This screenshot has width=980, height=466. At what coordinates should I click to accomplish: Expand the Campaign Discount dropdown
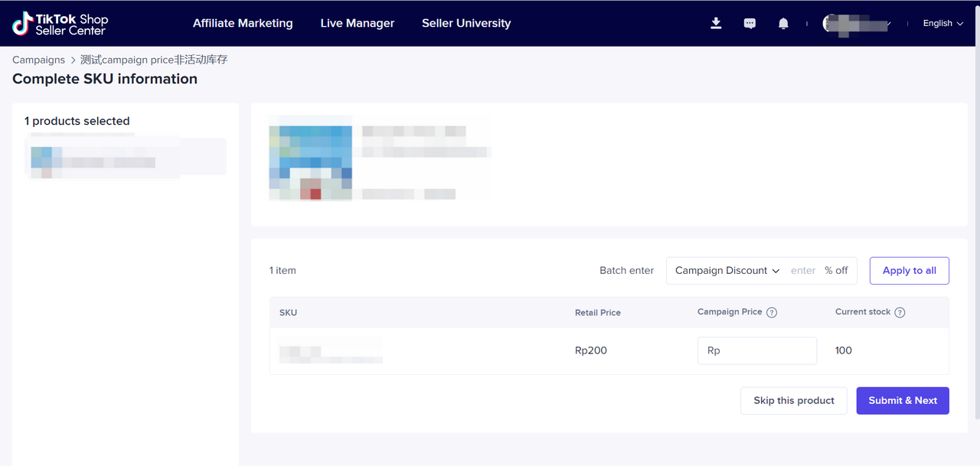[727, 271]
